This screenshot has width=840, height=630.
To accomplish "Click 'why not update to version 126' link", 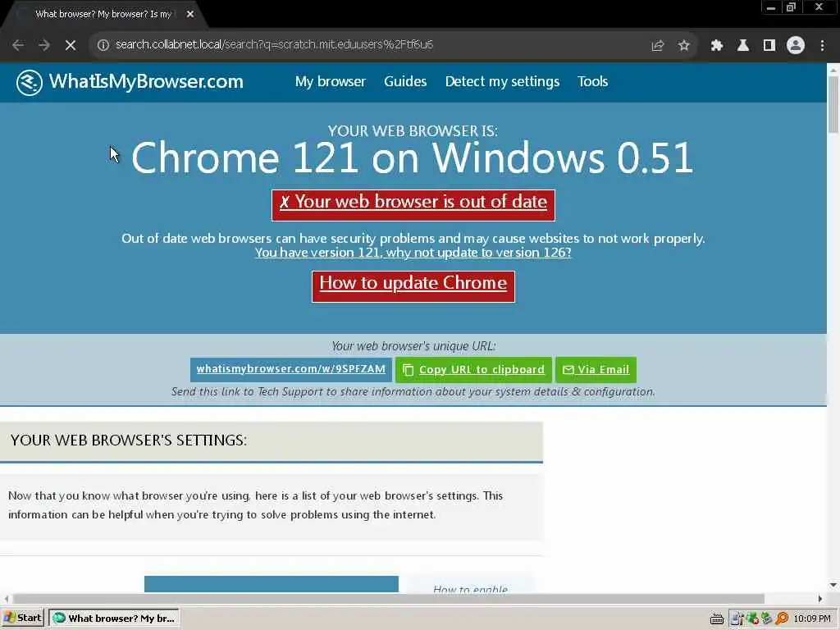I will [413, 253].
